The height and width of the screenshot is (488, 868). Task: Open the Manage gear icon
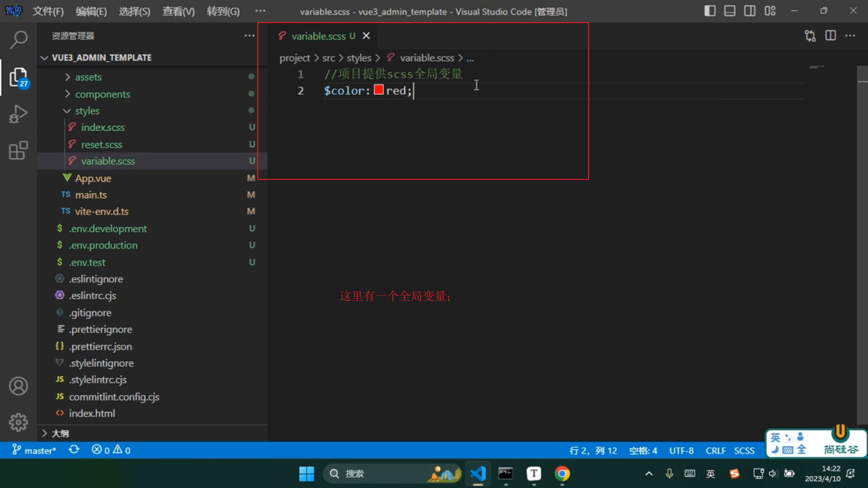19,422
